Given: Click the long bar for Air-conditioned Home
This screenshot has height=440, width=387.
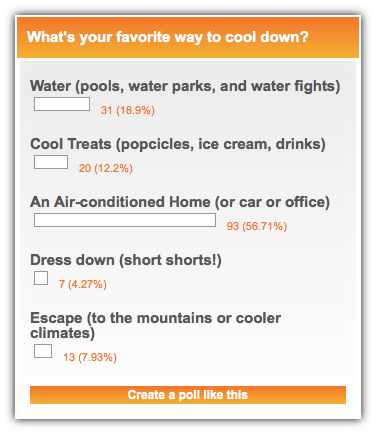Looking at the screenshot, I should click(x=125, y=220).
